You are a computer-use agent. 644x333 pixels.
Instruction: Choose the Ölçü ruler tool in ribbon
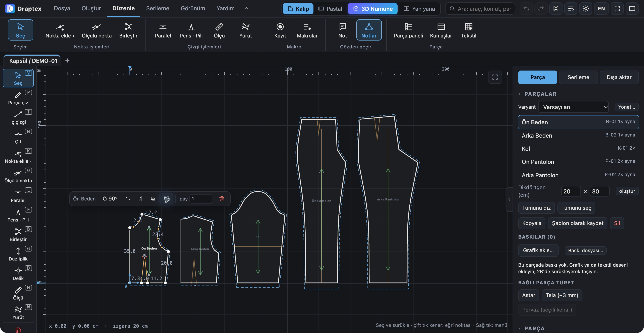[x=219, y=30]
